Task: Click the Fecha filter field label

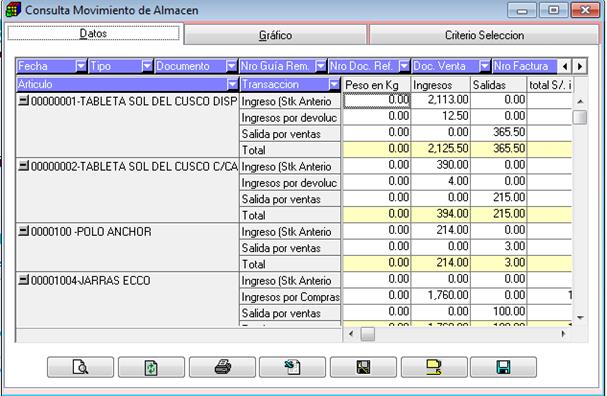Action: point(33,66)
